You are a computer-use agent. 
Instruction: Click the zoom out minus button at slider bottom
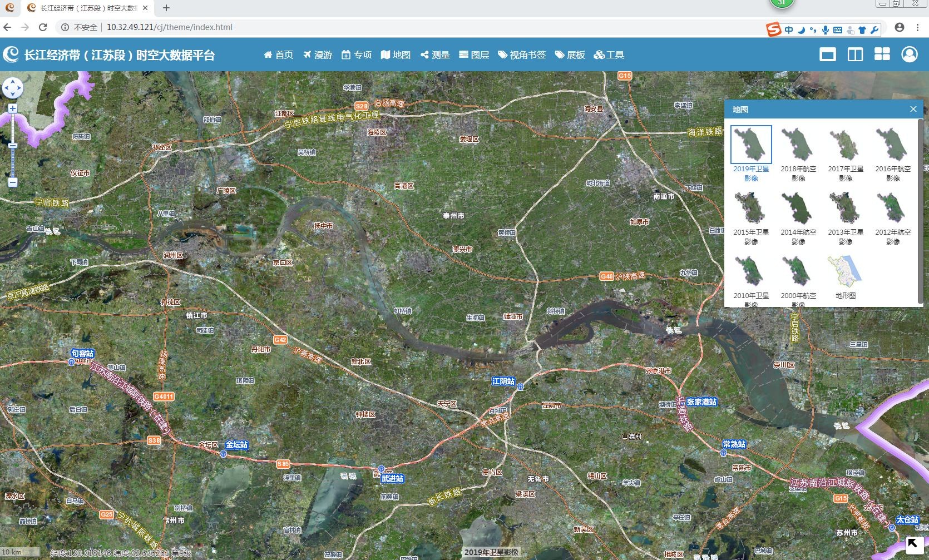tap(13, 182)
